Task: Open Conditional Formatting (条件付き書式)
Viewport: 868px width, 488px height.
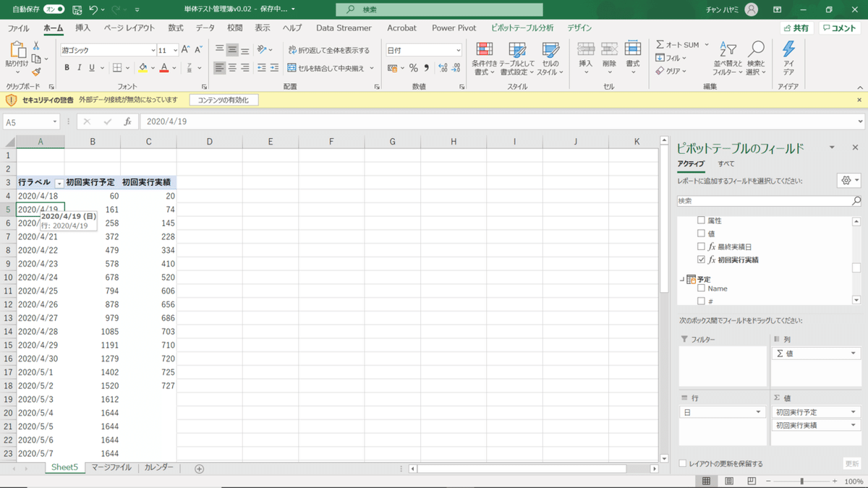Action: coord(484,59)
